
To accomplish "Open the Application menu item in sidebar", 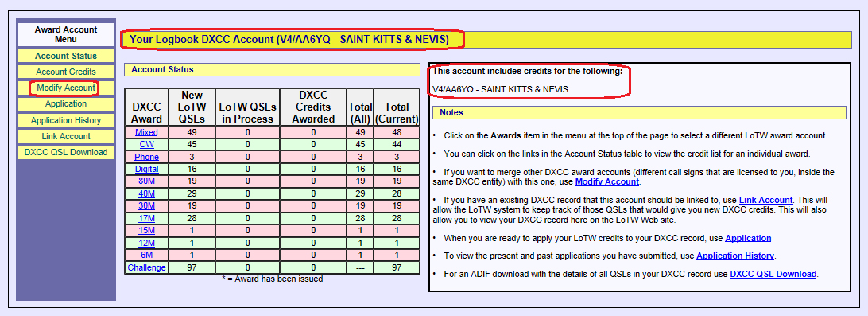I will tap(66, 104).
